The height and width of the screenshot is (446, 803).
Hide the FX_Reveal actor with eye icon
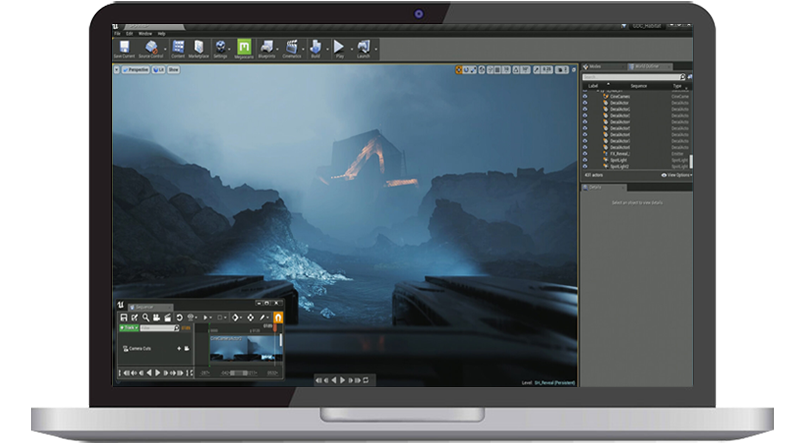click(x=585, y=152)
